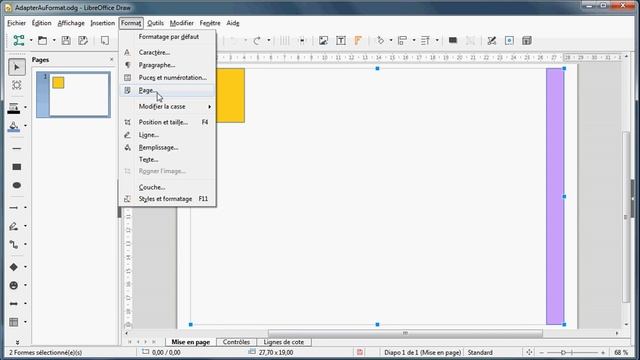The image size is (640, 360).
Task: Click the Align objects icon
Action: (x=403, y=40)
